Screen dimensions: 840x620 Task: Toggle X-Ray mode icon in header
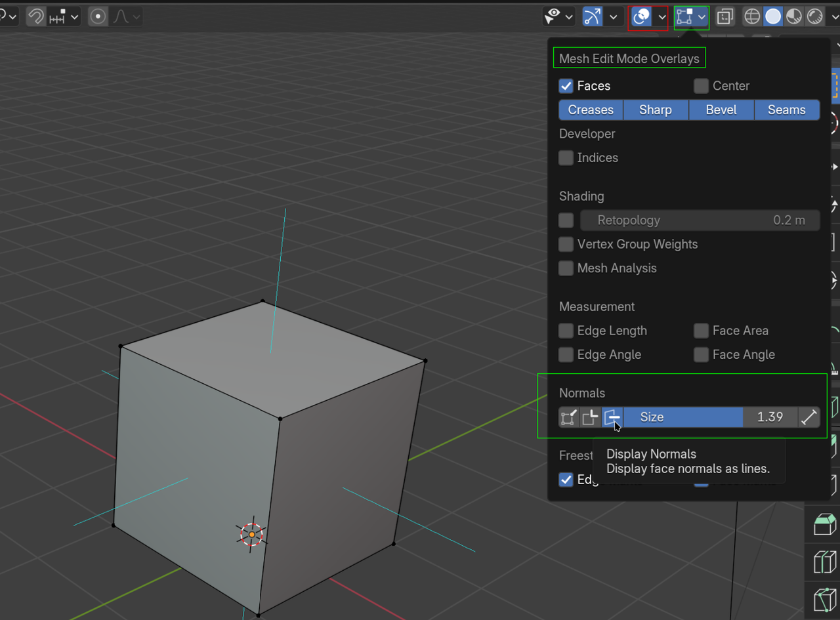[724, 16]
